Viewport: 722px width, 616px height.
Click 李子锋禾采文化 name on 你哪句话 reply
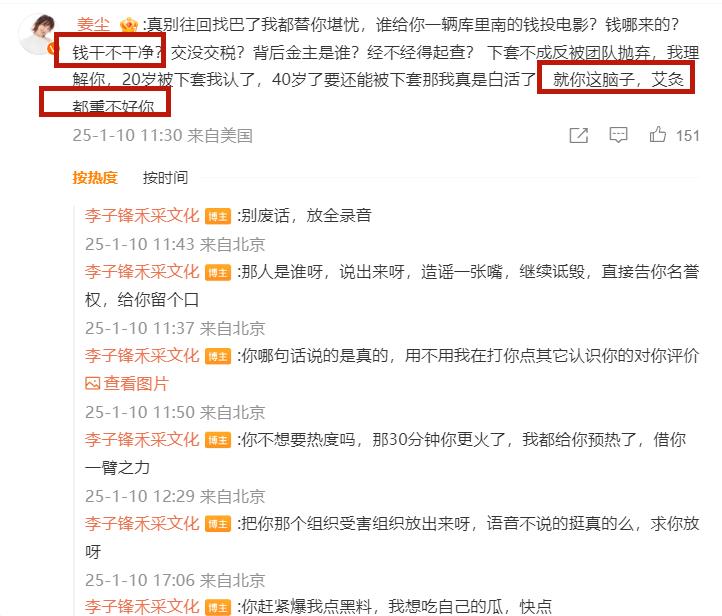click(x=142, y=355)
